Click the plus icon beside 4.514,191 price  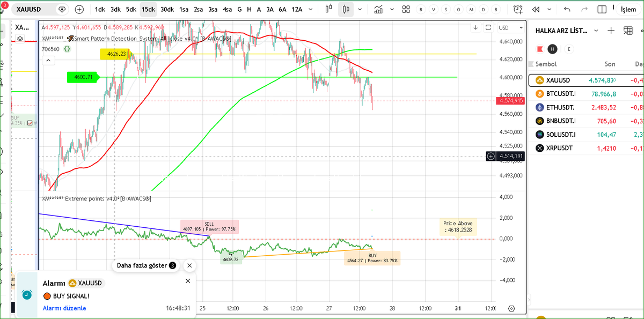(x=491, y=156)
